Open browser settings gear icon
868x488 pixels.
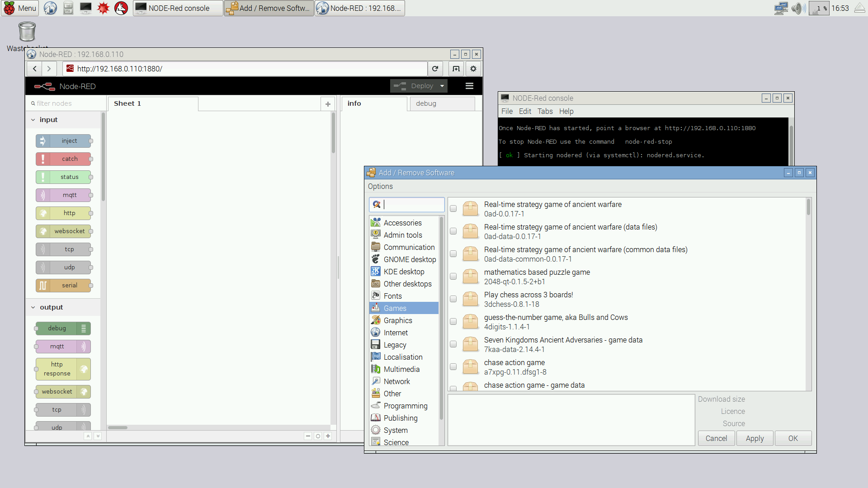473,69
